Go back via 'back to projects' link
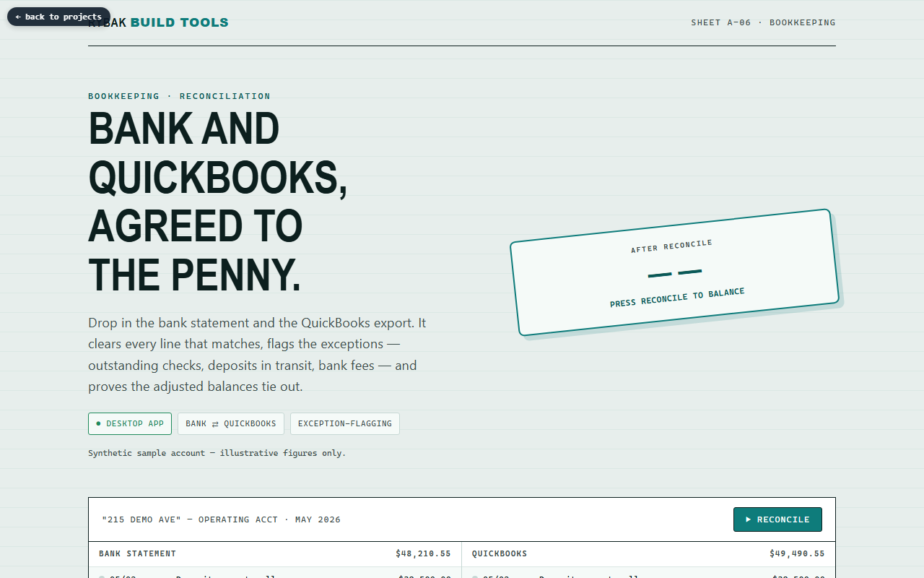This screenshot has height=578, width=924. [x=58, y=17]
